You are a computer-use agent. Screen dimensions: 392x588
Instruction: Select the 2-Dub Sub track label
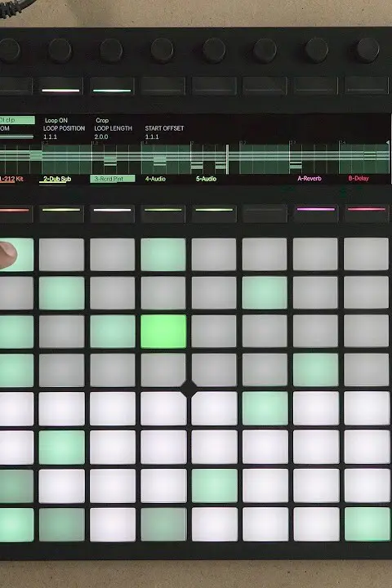point(57,179)
